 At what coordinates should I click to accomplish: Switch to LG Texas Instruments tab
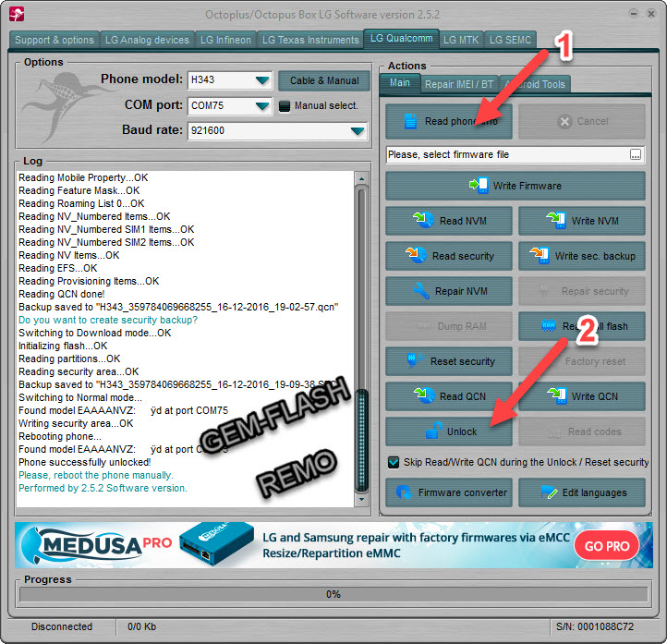pos(310,40)
